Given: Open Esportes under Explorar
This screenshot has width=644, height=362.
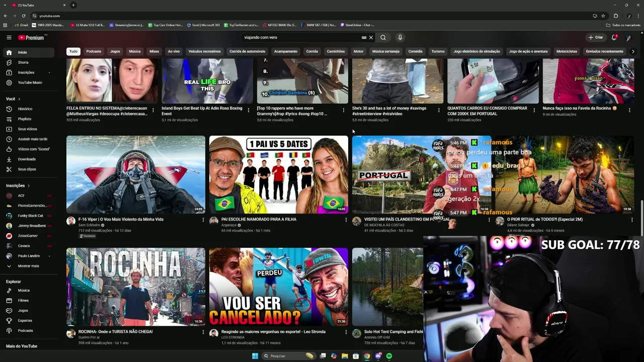Looking at the screenshot, I should 29,321.
